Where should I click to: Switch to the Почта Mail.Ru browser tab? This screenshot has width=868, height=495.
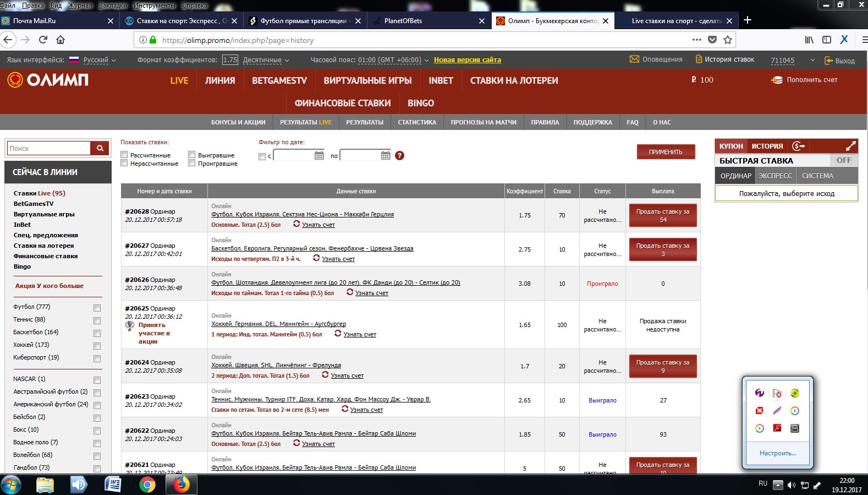tap(58, 21)
